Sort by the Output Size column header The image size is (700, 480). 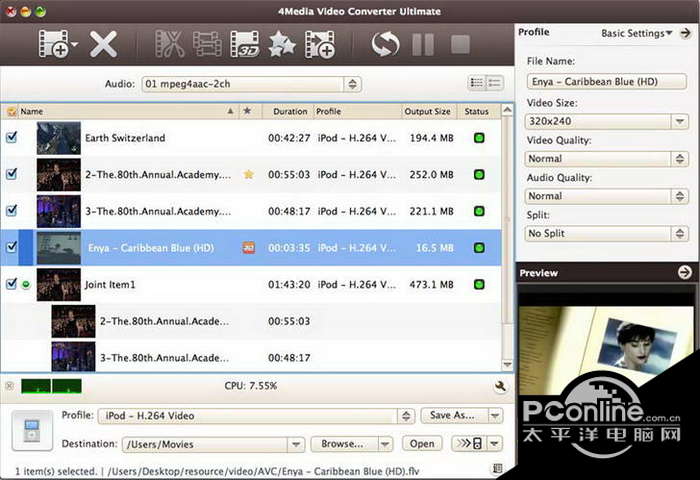click(x=427, y=111)
